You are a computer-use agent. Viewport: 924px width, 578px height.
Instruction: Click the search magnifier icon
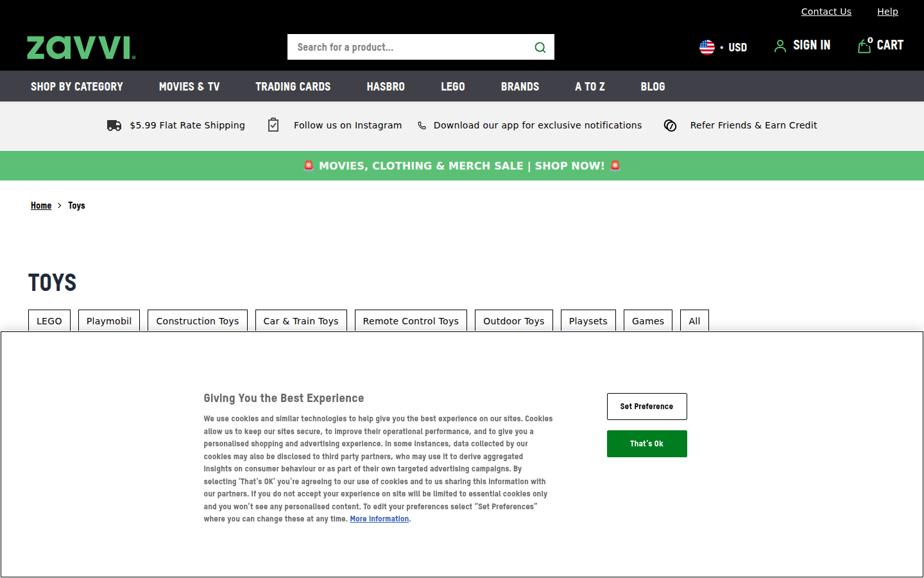pos(540,48)
